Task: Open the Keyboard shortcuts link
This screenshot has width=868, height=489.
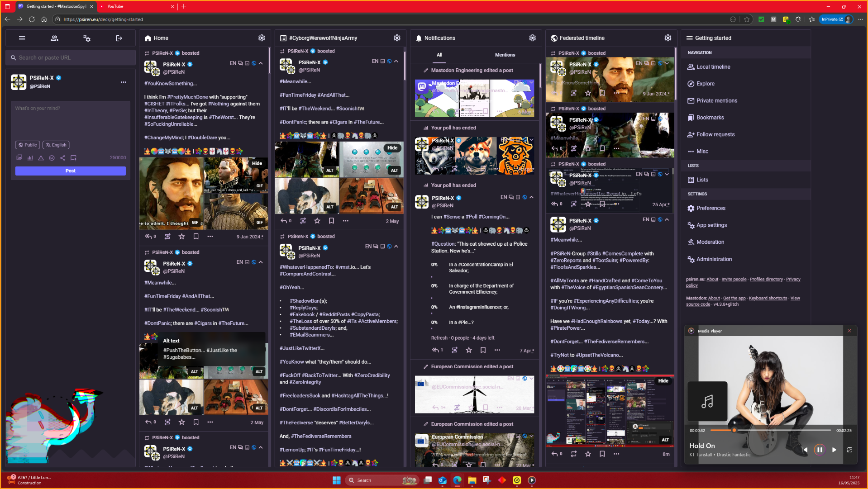Action: 768,299
